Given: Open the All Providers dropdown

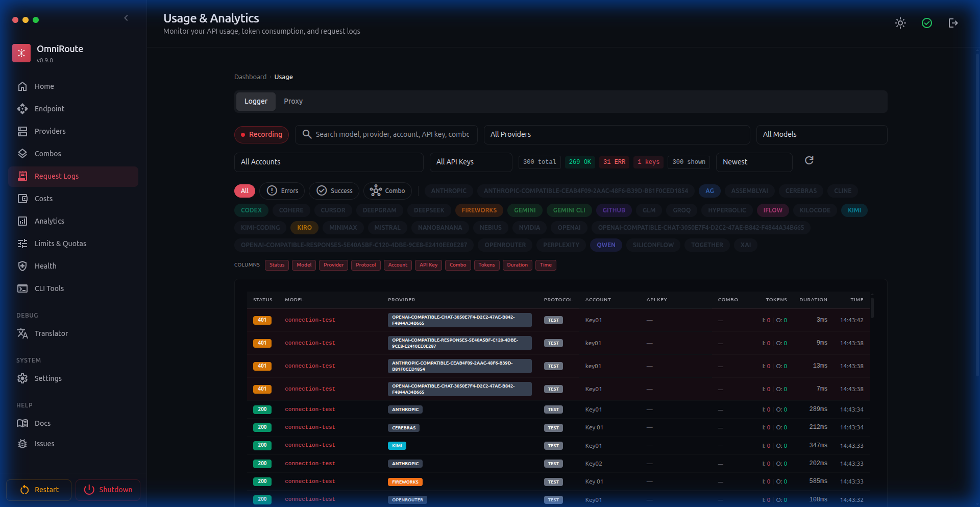Looking at the screenshot, I should click(x=617, y=134).
